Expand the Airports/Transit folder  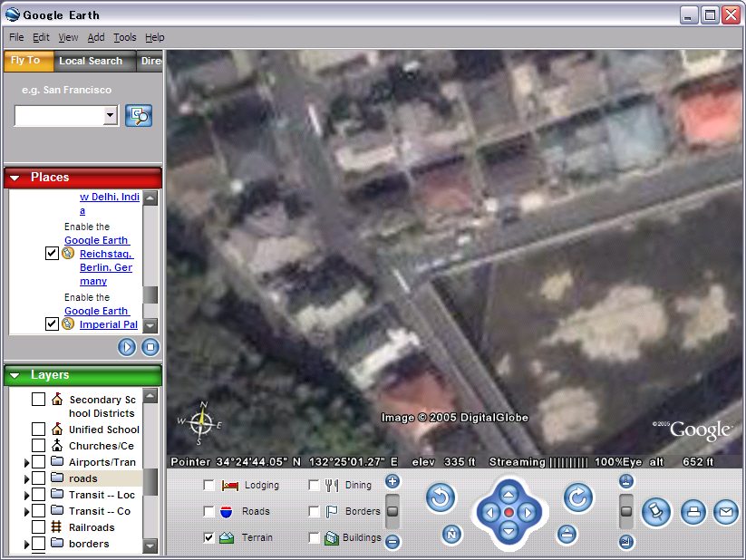click(x=25, y=462)
